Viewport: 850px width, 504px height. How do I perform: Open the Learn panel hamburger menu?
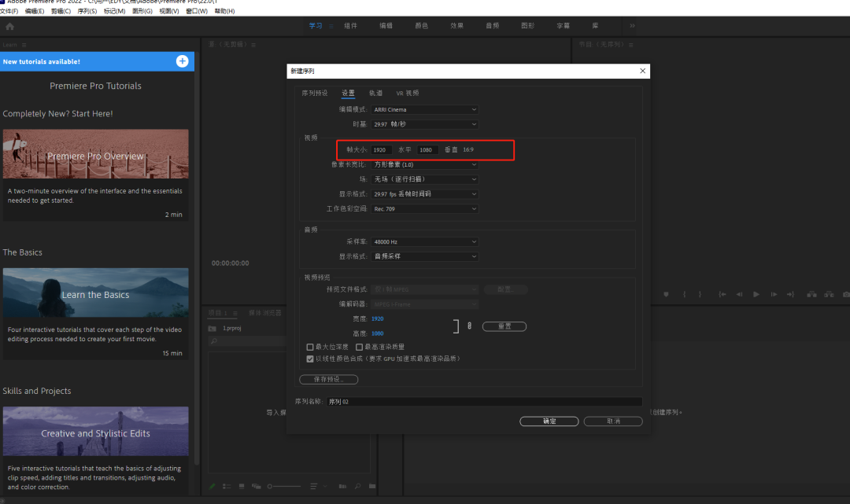point(24,45)
